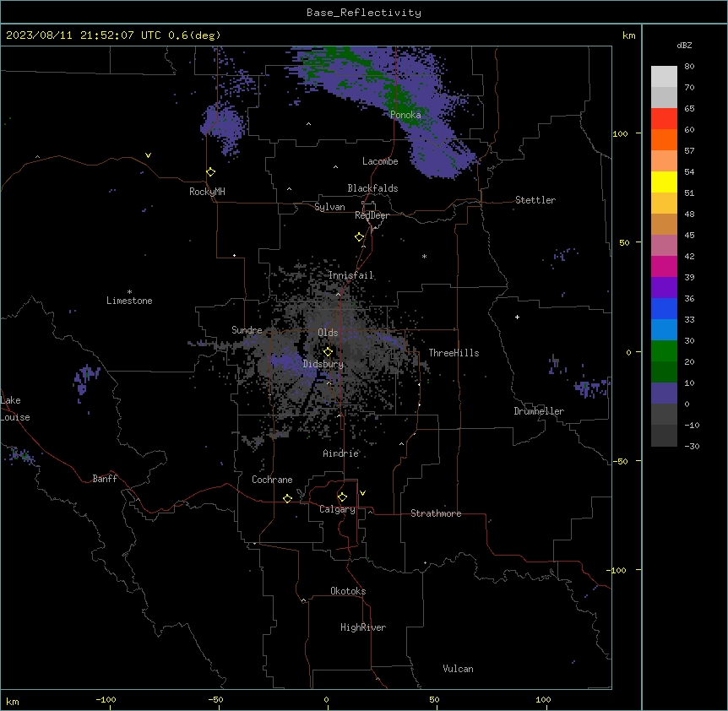Pick the magenta 42-39 dBZ legend band
728x711 pixels.
664,266
